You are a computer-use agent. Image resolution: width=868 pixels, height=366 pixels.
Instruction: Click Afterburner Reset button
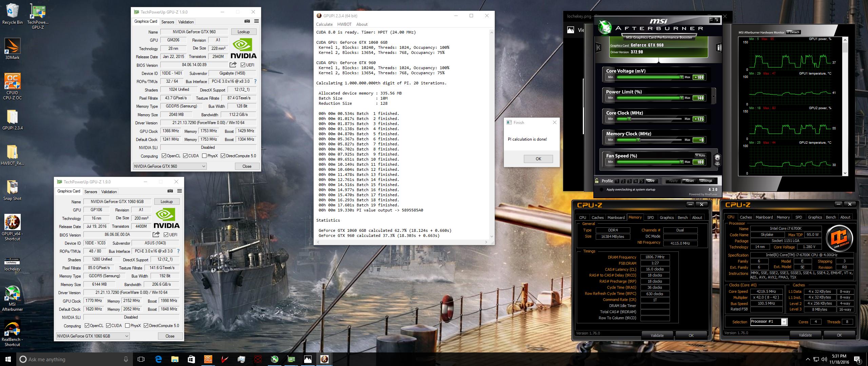pos(690,181)
